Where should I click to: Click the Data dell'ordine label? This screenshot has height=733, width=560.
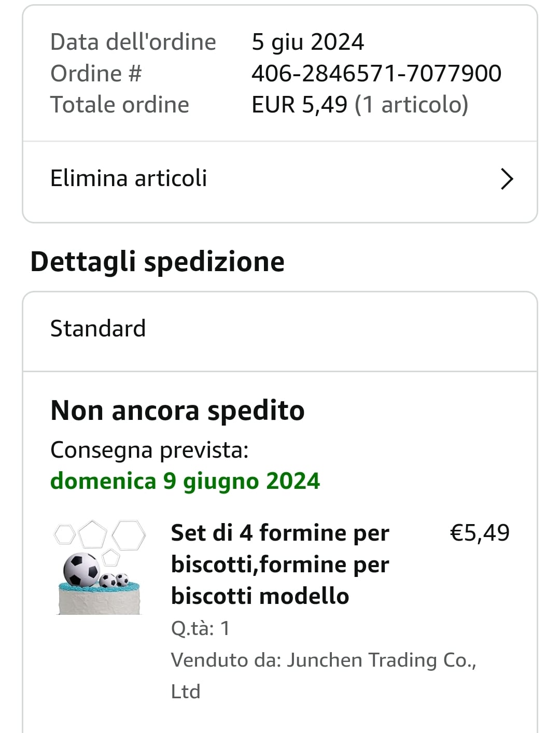click(133, 42)
